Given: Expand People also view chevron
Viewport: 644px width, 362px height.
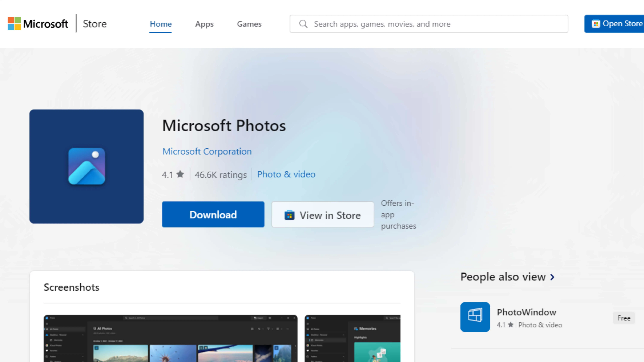Looking at the screenshot, I should click(552, 277).
